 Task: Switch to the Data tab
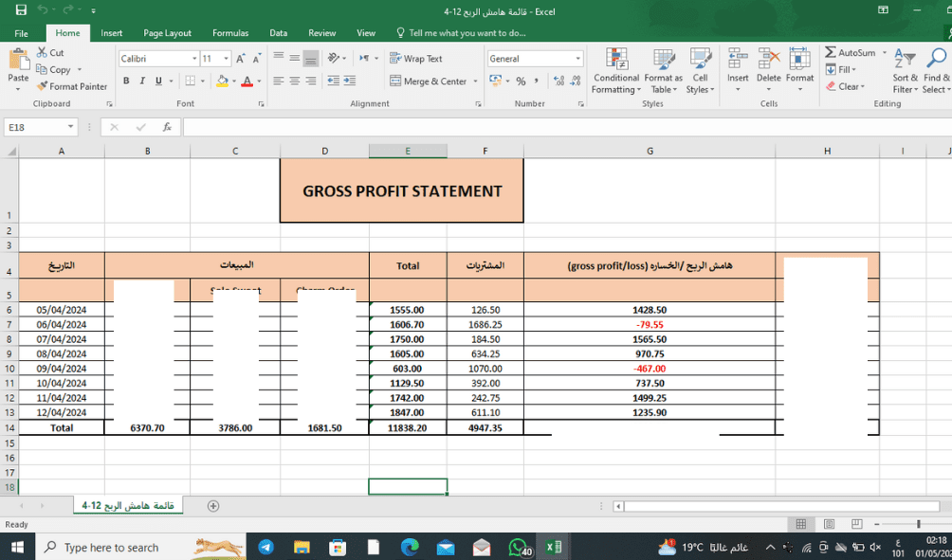point(279,33)
